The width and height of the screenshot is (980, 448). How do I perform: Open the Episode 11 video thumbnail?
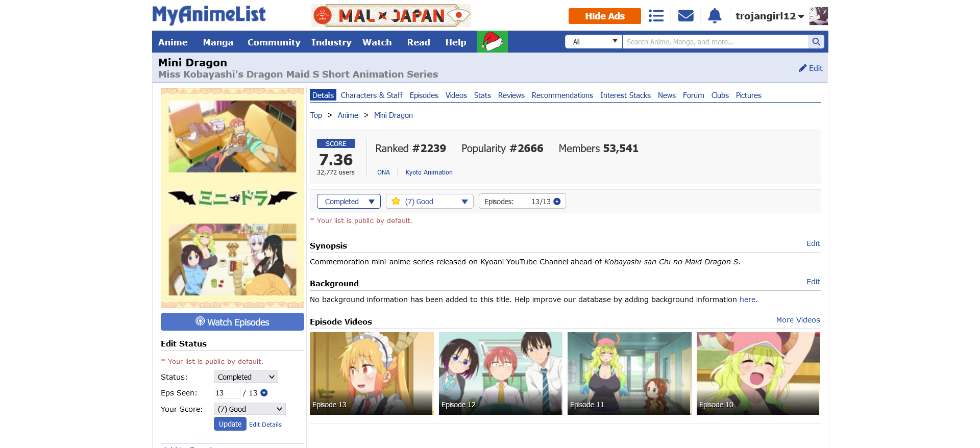pos(629,374)
